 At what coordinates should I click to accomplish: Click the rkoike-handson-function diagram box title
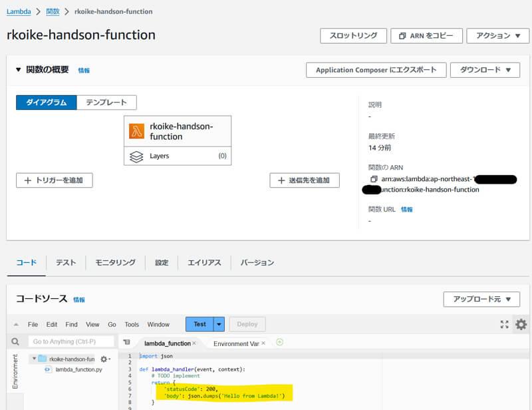click(181, 131)
